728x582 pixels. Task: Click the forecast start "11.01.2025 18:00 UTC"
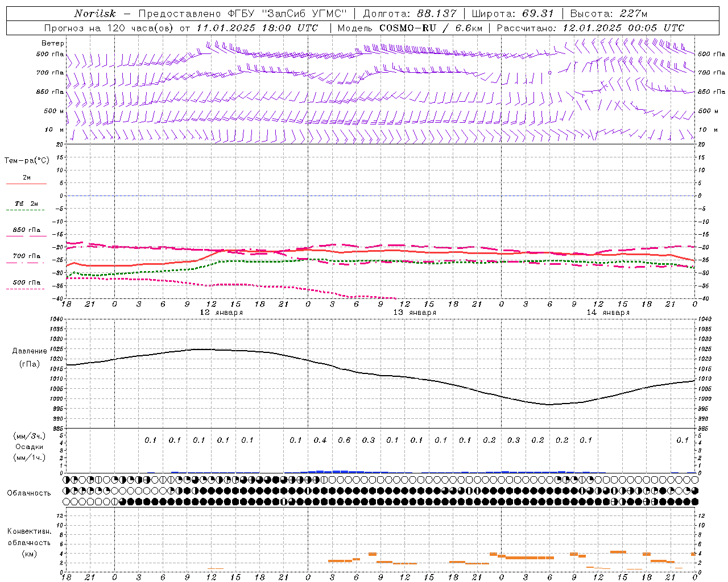point(258,28)
